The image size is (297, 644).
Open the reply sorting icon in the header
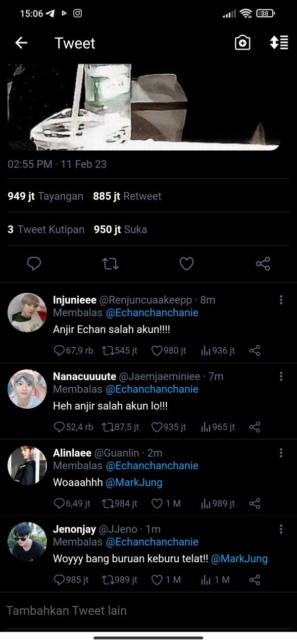279,43
